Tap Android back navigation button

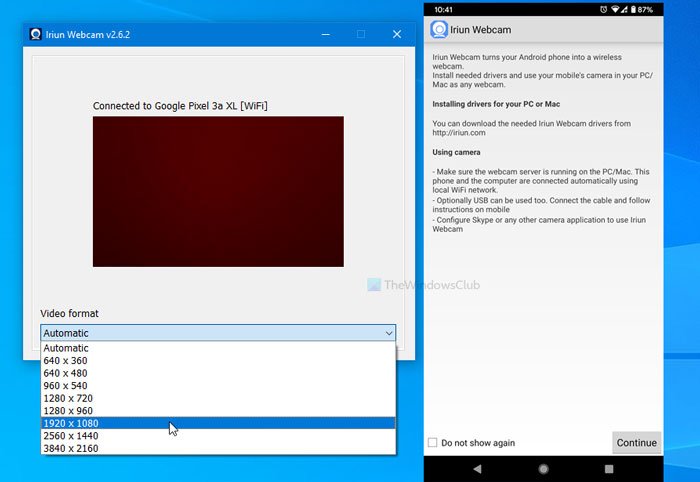477,469
